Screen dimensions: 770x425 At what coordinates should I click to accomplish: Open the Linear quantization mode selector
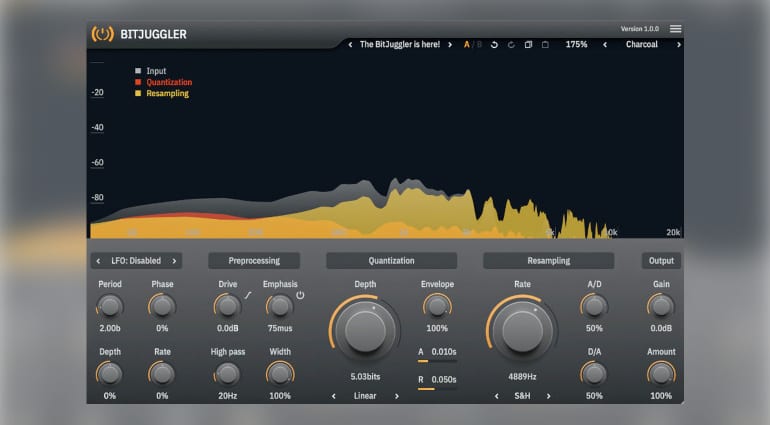point(365,396)
